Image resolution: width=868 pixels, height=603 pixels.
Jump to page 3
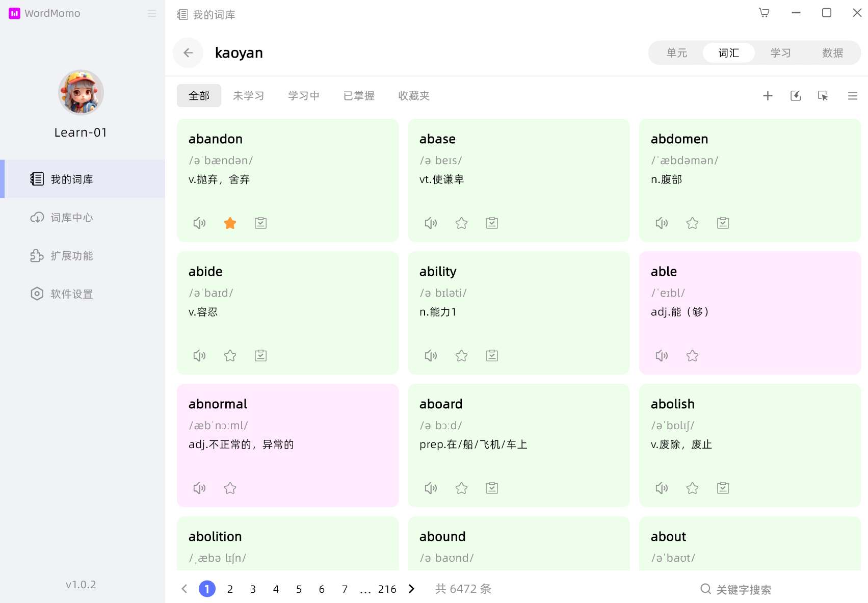pos(253,589)
